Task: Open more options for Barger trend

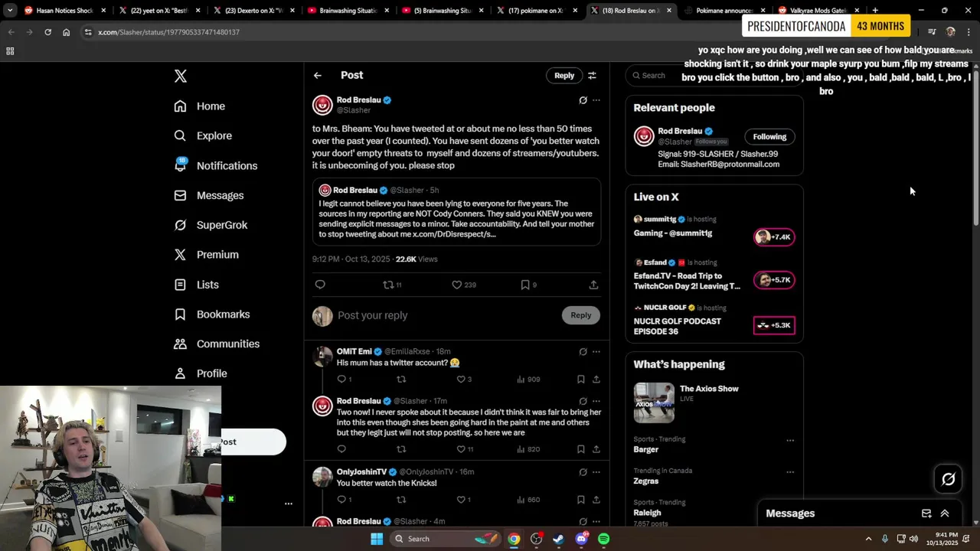Action: tap(790, 440)
